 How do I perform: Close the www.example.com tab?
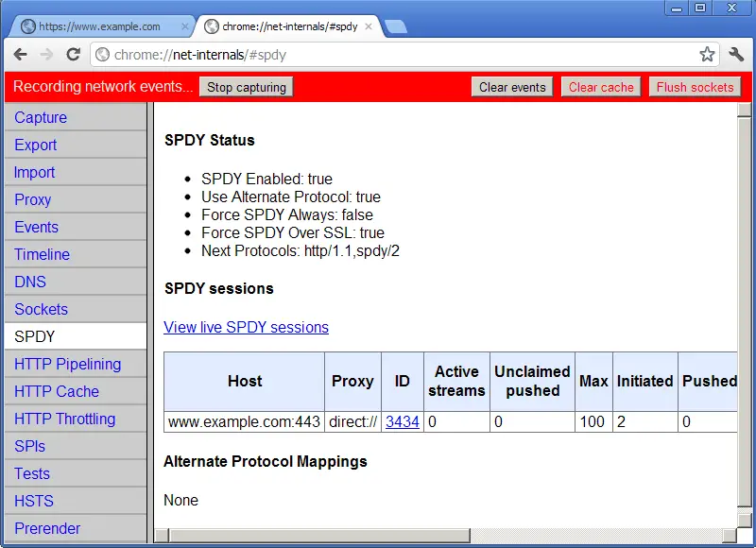click(185, 26)
